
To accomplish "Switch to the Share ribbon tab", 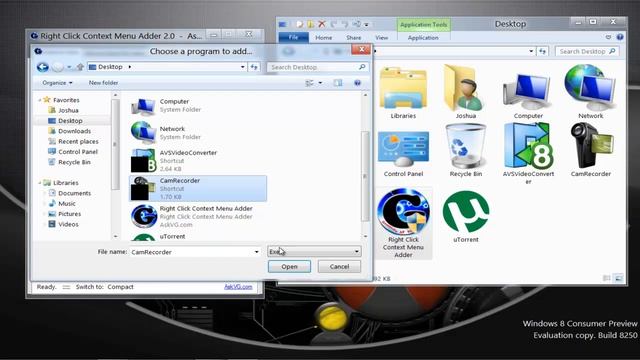I will pyautogui.click(x=353, y=38).
